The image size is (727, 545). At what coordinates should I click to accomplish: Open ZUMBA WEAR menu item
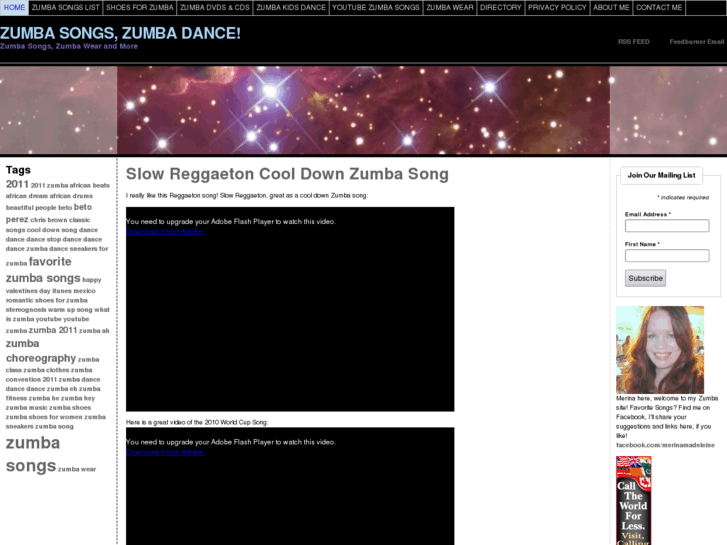[x=450, y=7]
